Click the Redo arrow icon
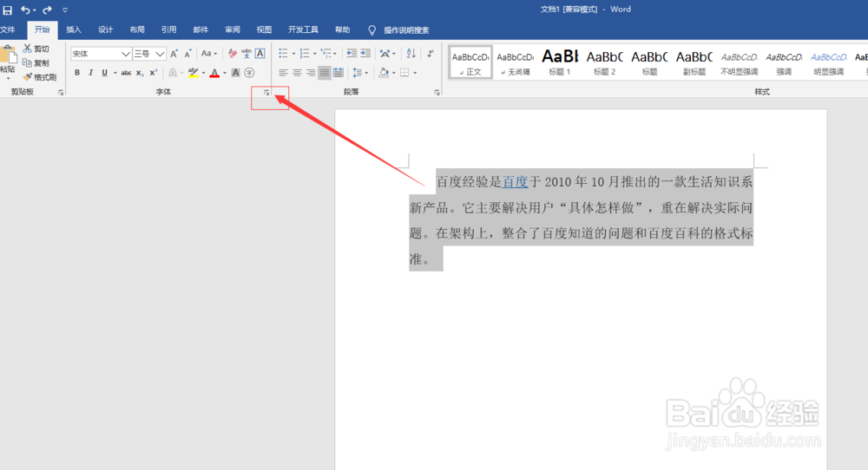The height and width of the screenshot is (470, 868). [47, 10]
